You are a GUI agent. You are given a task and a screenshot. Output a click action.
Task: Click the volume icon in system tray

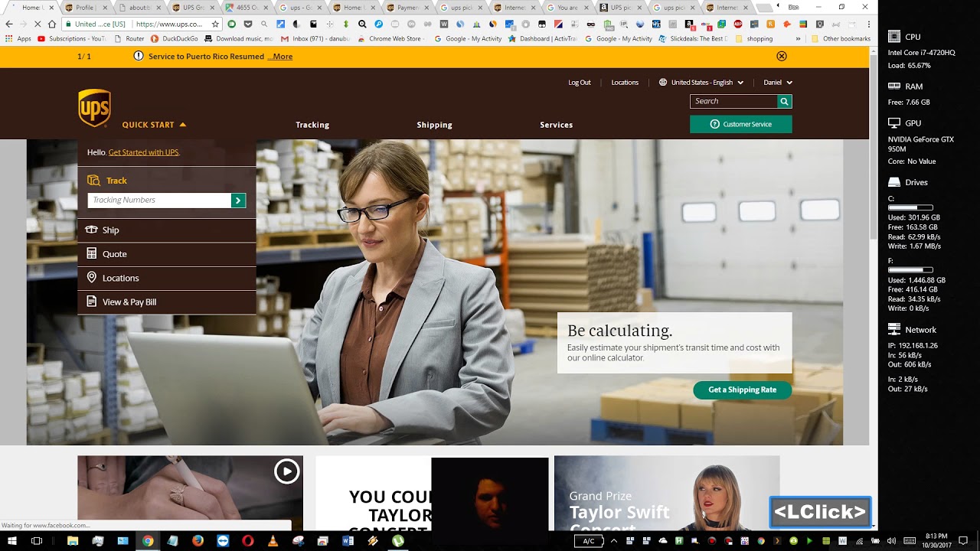tap(890, 541)
